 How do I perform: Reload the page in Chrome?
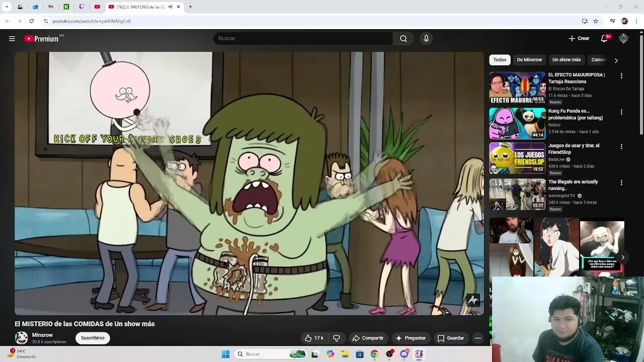coord(31,21)
